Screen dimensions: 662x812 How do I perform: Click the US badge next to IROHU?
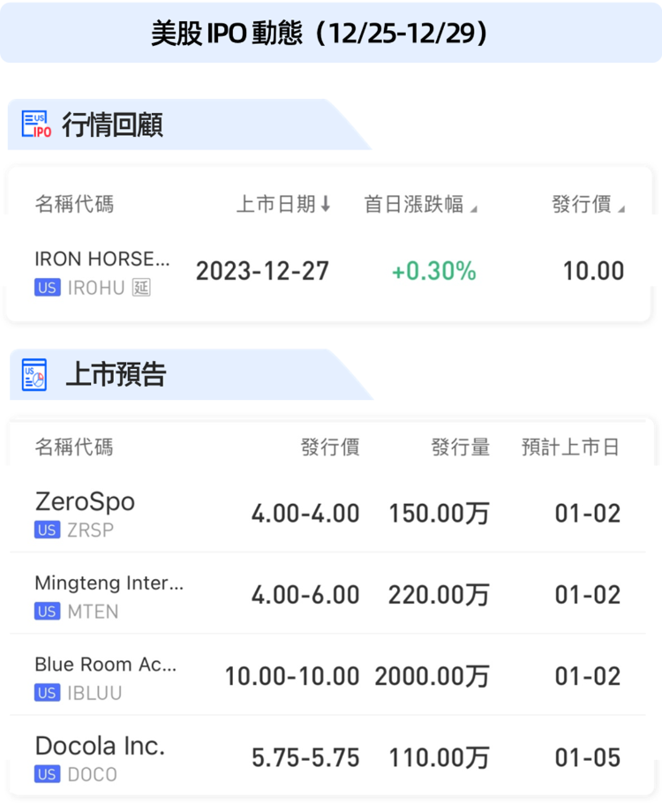(x=48, y=287)
